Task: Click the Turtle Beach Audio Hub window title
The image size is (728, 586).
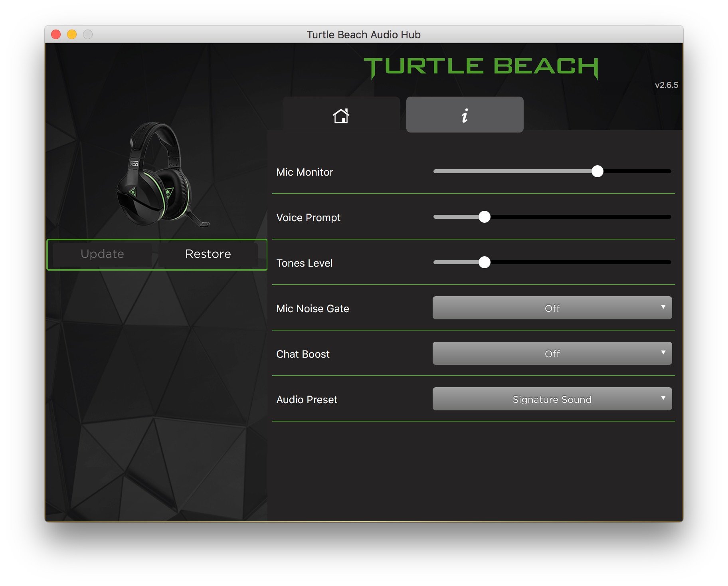Action: click(x=364, y=35)
